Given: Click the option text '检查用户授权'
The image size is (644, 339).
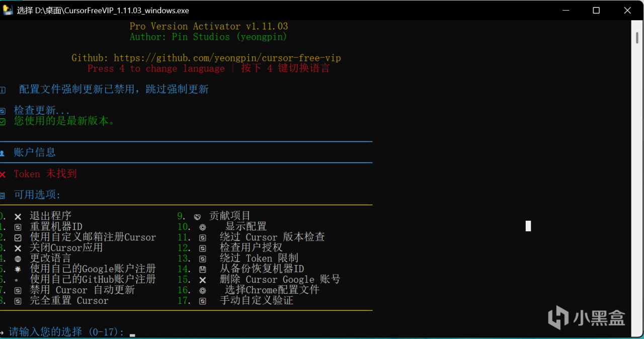Looking at the screenshot, I should pyautogui.click(x=251, y=248).
